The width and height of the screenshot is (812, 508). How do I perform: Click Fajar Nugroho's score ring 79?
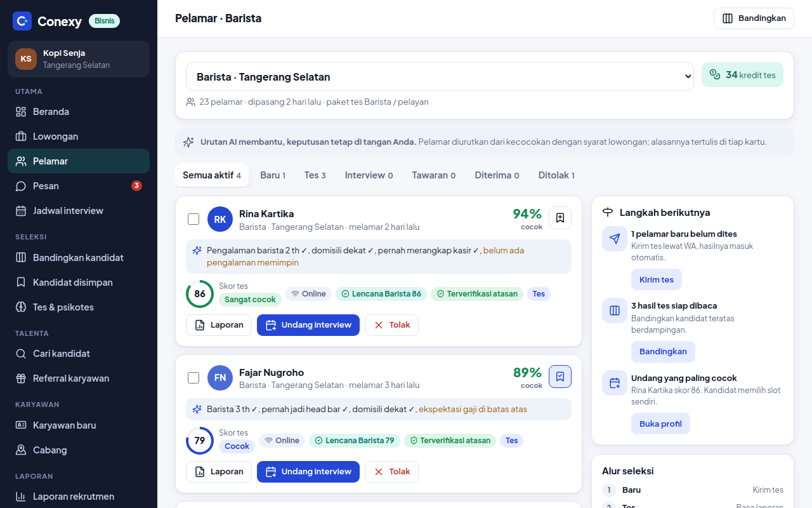[200, 441]
